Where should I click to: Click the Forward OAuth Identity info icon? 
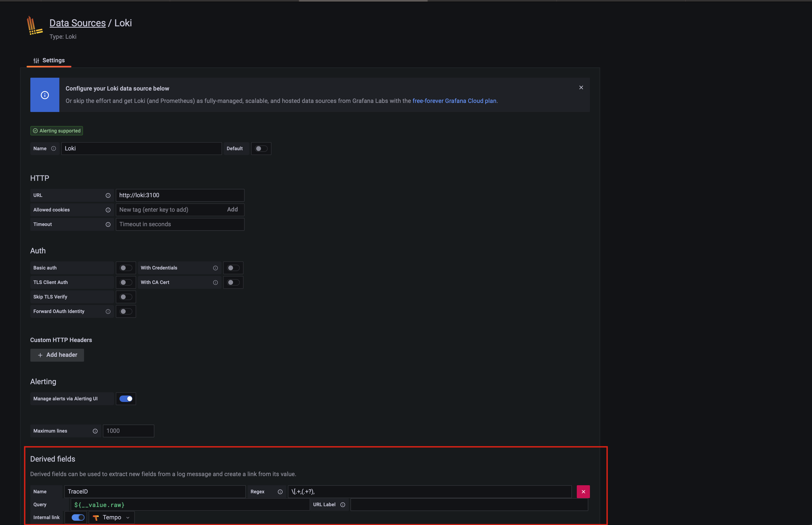click(x=108, y=311)
